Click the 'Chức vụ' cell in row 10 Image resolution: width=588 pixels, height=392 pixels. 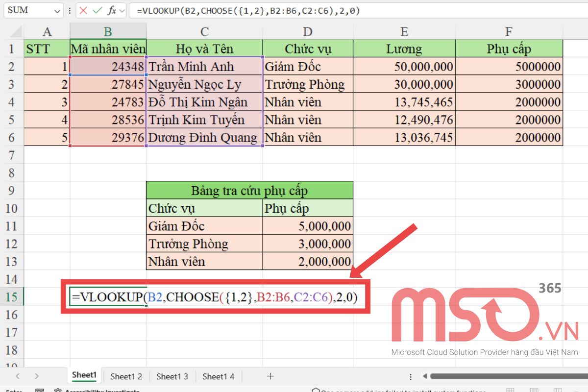[204, 208]
